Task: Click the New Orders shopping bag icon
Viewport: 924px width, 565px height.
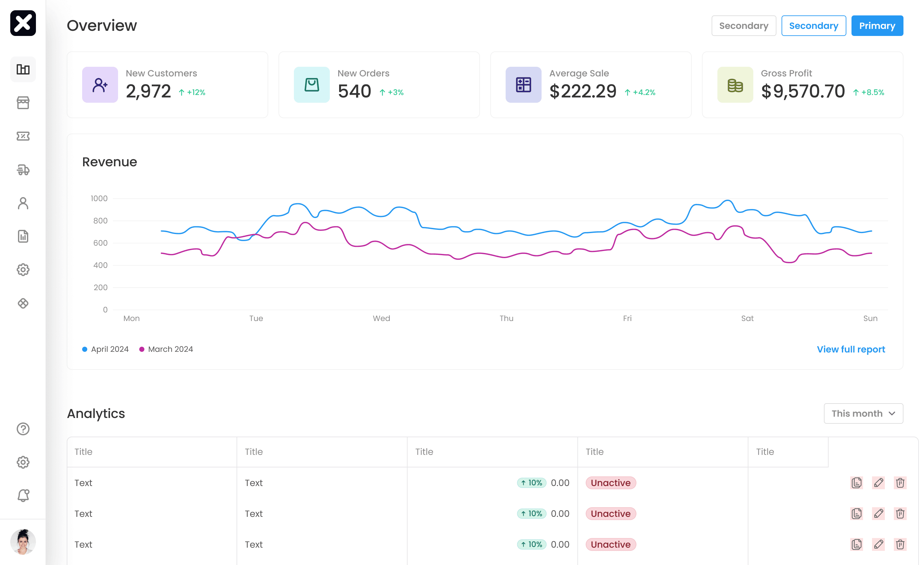Action: pos(312,85)
